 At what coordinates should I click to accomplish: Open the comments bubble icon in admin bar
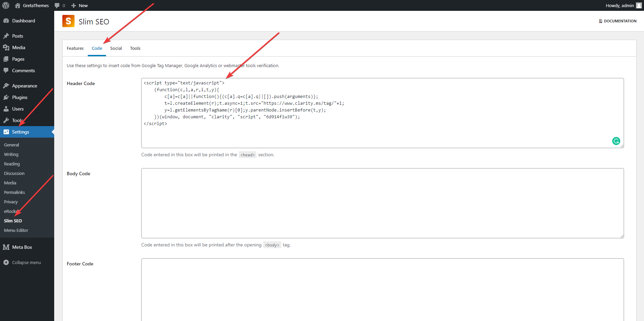pyautogui.click(x=57, y=5)
